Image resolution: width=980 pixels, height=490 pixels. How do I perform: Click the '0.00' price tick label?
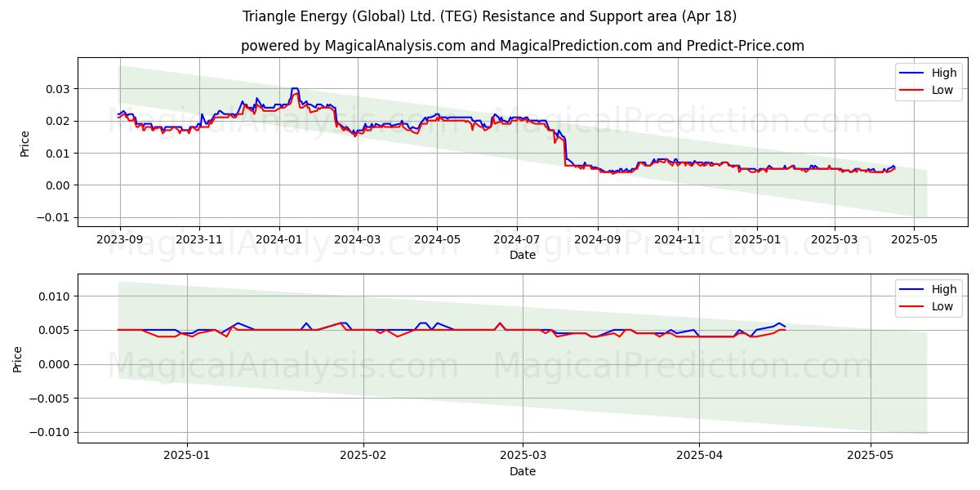[59, 185]
